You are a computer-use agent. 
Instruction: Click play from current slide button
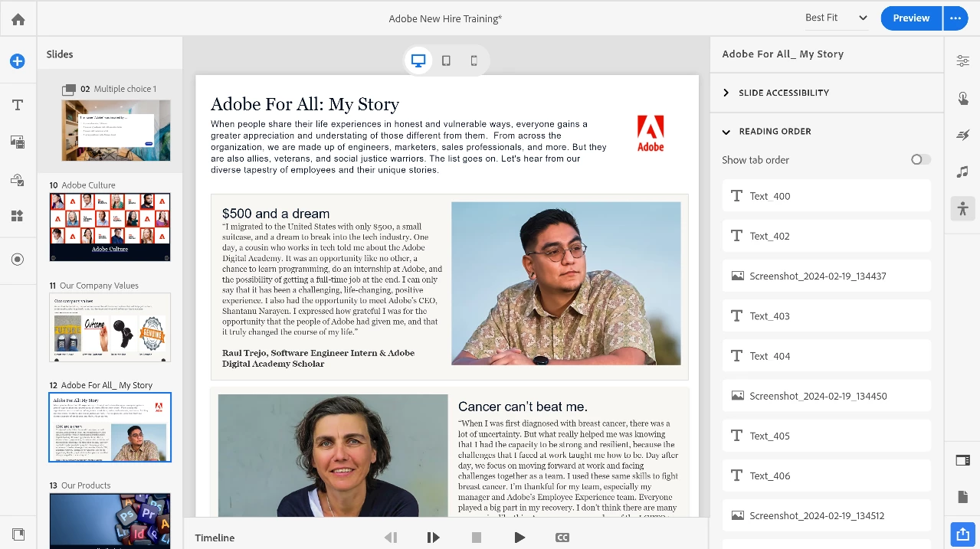433,538
